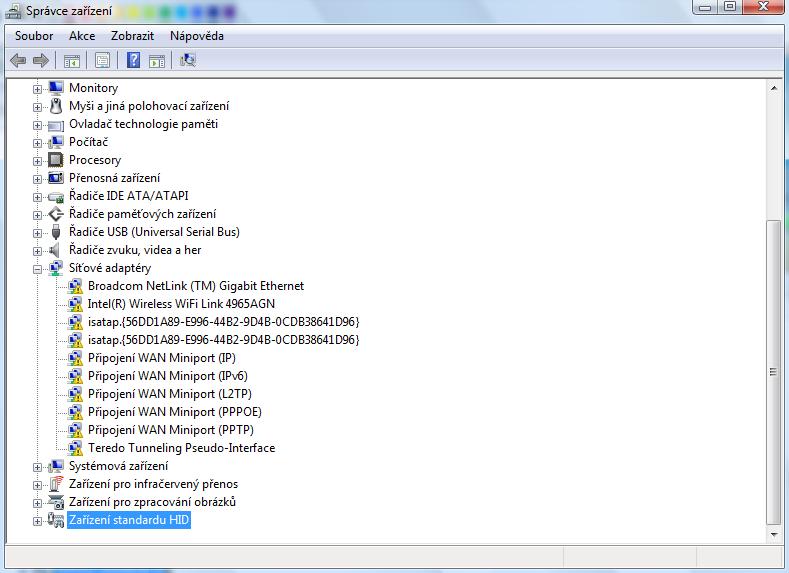Open the Soubor menu
This screenshot has width=789, height=573.
(34, 36)
